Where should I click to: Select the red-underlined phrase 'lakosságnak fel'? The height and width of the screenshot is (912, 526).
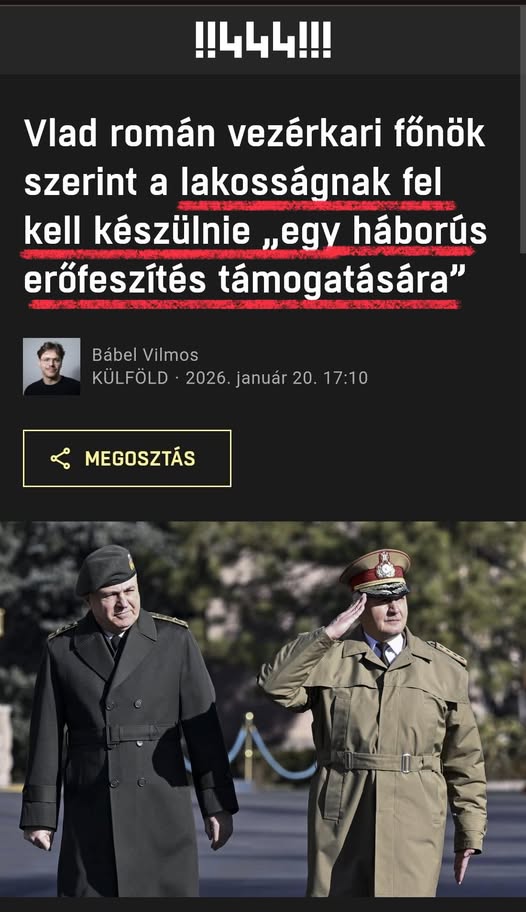tap(311, 183)
